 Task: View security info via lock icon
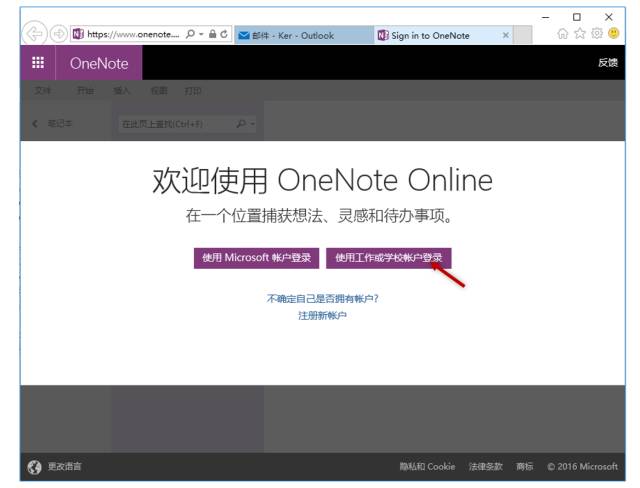tap(212, 34)
